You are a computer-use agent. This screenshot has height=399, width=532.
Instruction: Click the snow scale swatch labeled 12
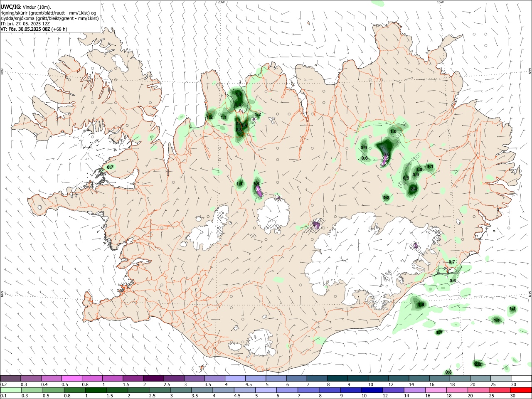(398, 378)
